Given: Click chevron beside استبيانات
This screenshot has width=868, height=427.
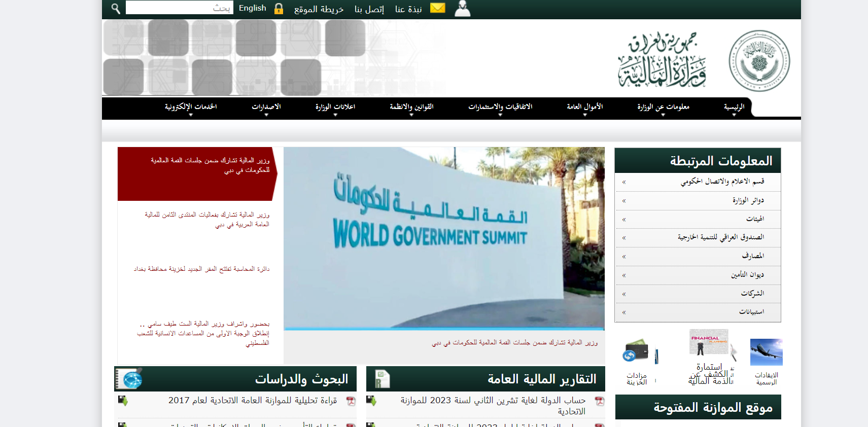Looking at the screenshot, I should pyautogui.click(x=624, y=312).
